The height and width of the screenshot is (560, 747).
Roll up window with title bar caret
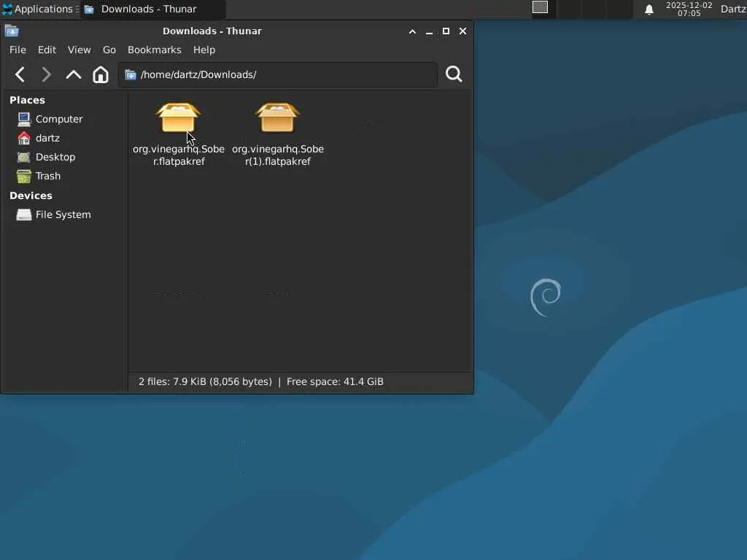click(x=413, y=31)
